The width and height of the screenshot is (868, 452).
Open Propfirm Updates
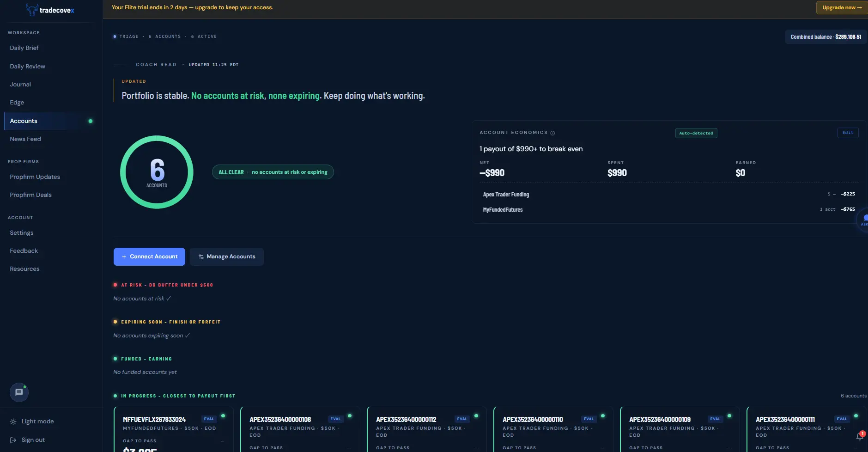click(35, 177)
